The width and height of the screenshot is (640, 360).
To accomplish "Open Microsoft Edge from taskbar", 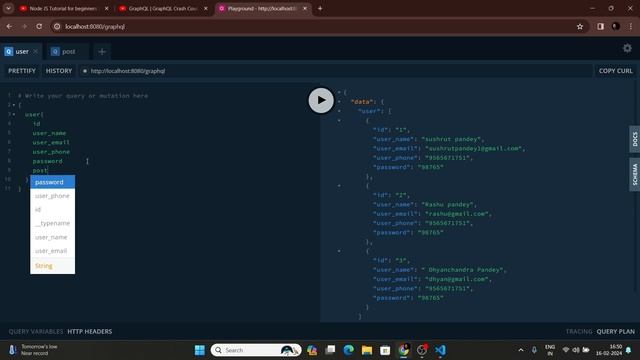I will click(x=348, y=350).
